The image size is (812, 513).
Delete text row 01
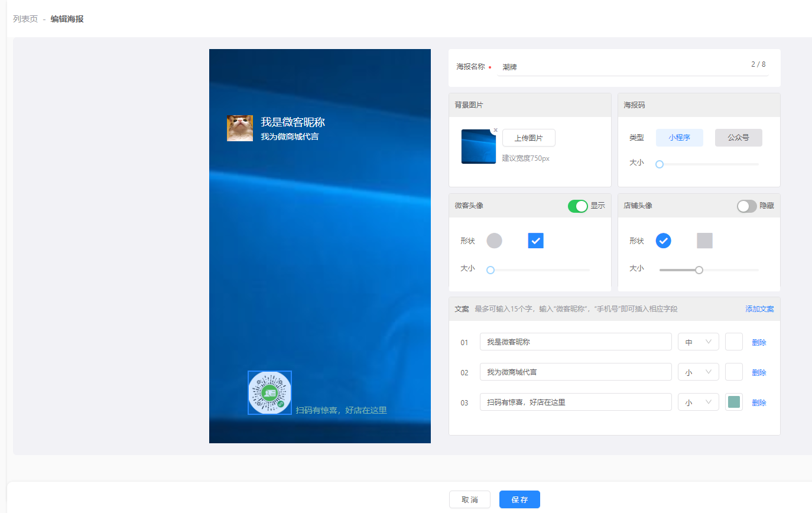[759, 342]
